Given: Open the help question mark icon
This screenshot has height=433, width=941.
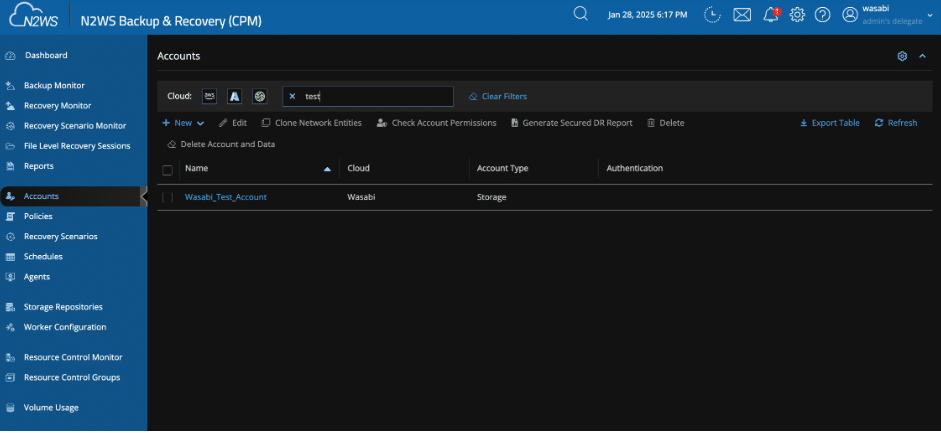Looking at the screenshot, I should click(823, 15).
